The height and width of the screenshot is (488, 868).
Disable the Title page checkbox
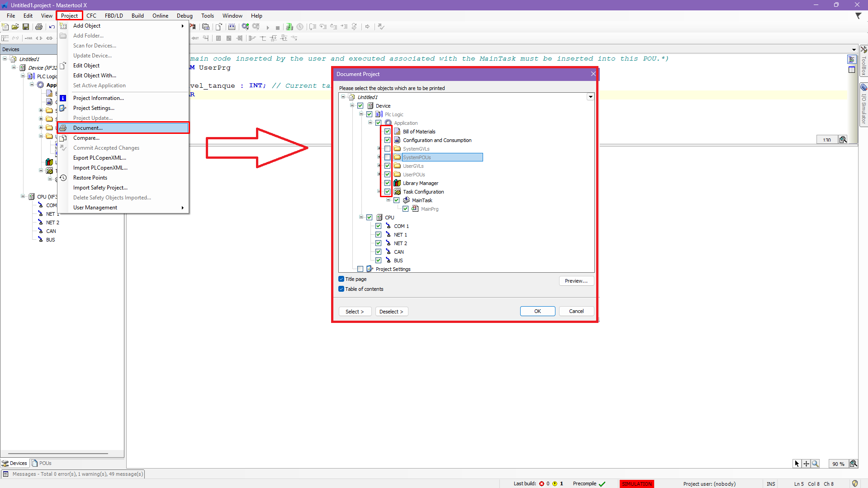point(342,279)
